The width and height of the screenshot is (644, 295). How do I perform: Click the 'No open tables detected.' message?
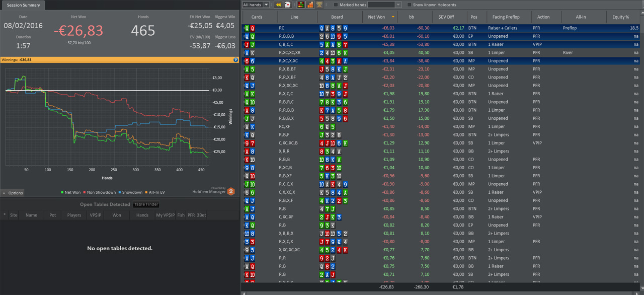point(120,248)
